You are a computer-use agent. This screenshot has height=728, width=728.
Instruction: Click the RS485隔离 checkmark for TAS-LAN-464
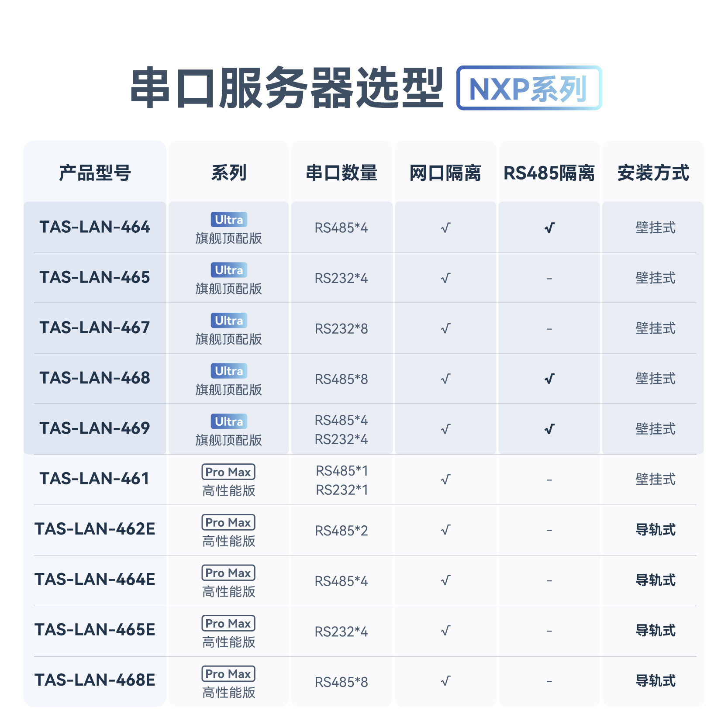pyautogui.click(x=549, y=228)
